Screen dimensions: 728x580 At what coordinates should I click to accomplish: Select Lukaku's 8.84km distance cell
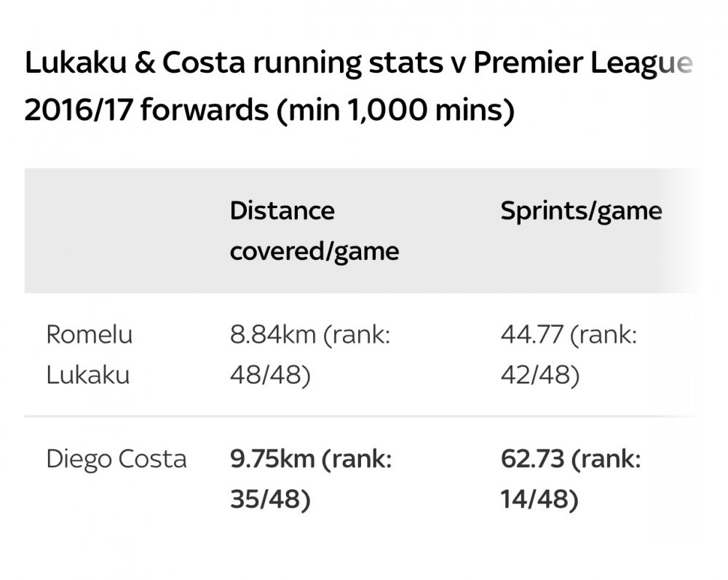coord(311,354)
